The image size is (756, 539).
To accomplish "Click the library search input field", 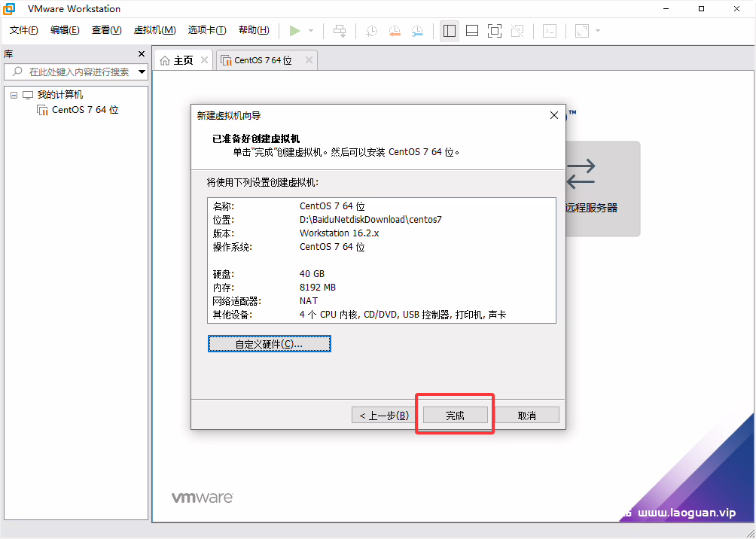I will point(75,72).
